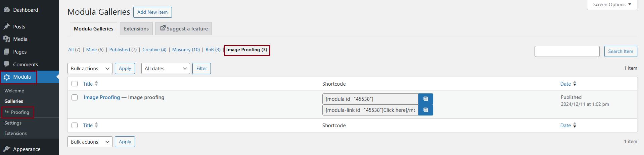Open the Suggest a feature tab
644x155 pixels.
pyautogui.click(x=184, y=29)
